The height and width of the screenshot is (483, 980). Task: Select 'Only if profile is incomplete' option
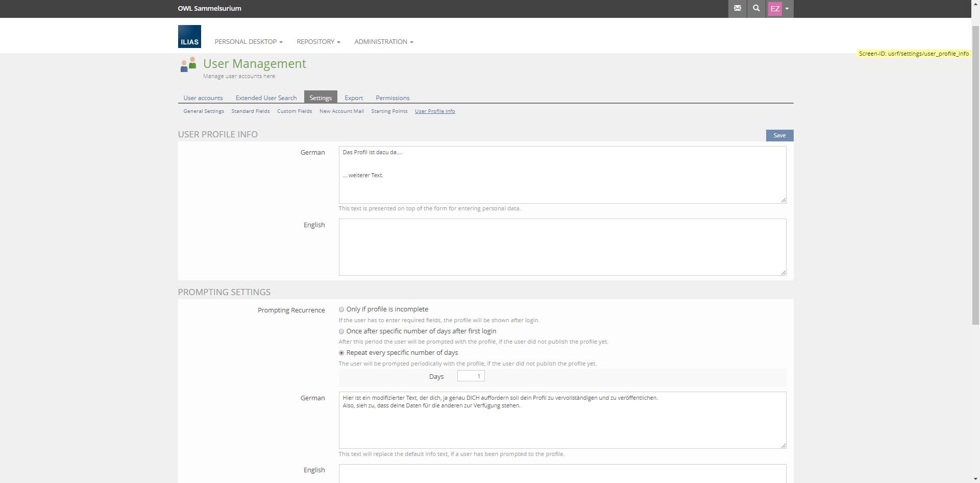tap(341, 309)
